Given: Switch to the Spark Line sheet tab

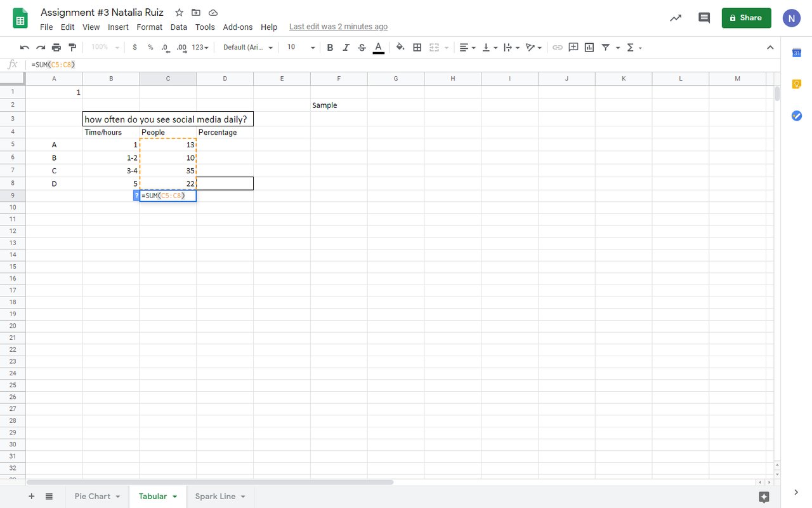Looking at the screenshot, I should (220, 497).
